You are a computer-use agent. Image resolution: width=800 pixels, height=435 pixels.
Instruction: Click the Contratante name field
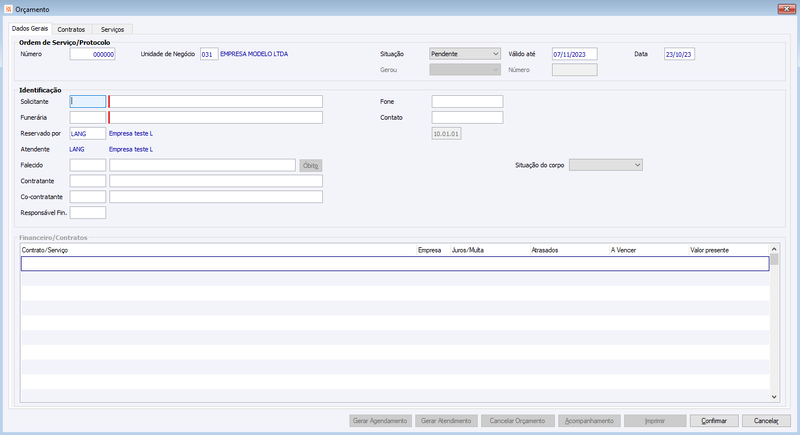216,181
